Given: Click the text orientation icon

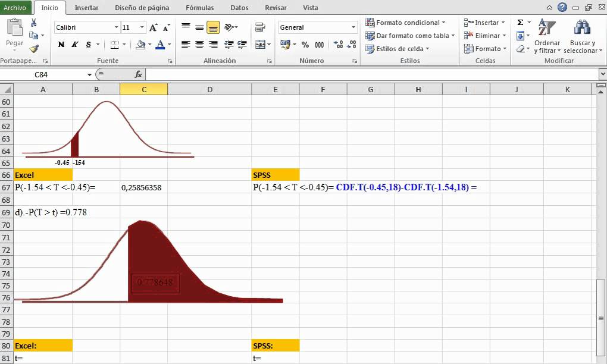Looking at the screenshot, I should click(x=229, y=27).
